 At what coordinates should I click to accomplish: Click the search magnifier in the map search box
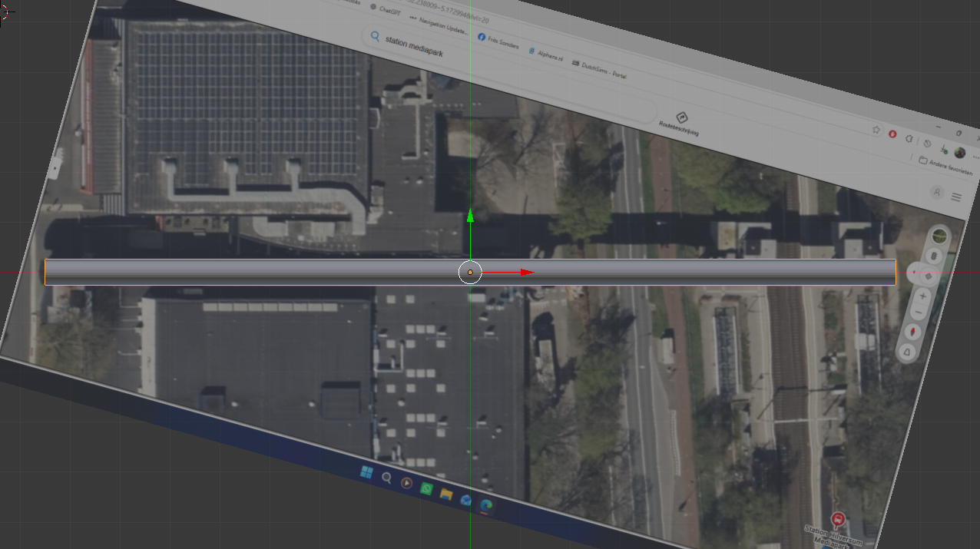tap(375, 36)
